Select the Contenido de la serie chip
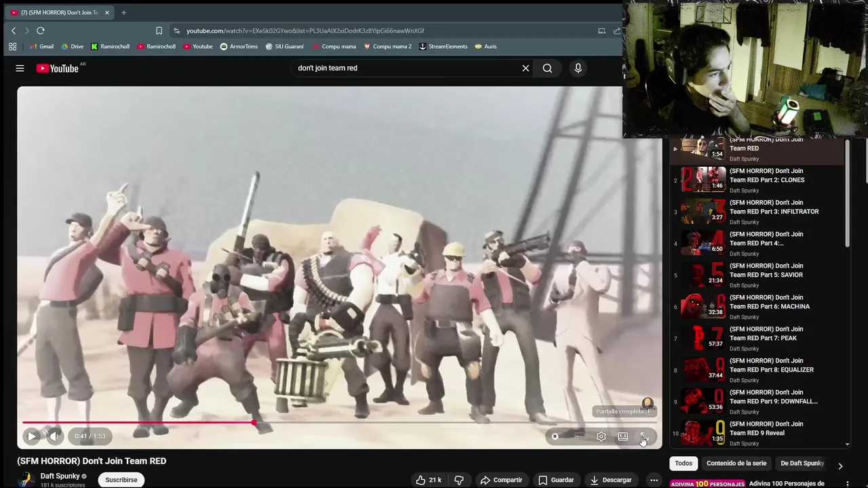The width and height of the screenshot is (868, 488). point(736,464)
